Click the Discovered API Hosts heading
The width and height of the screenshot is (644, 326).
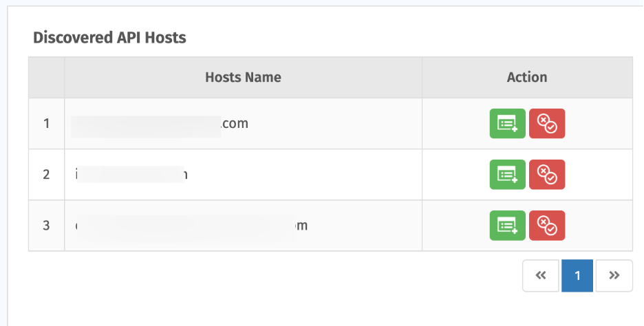coord(109,38)
